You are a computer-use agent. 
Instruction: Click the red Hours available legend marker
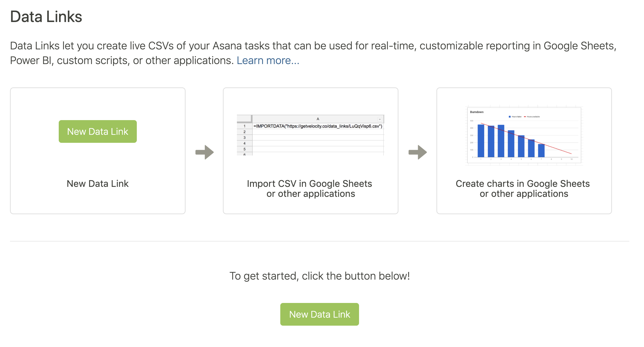coord(525,117)
